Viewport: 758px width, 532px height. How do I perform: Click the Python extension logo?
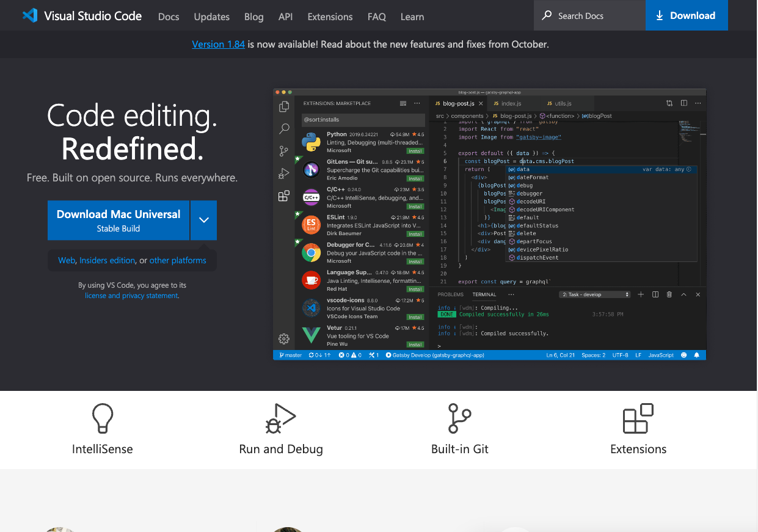tap(312, 142)
